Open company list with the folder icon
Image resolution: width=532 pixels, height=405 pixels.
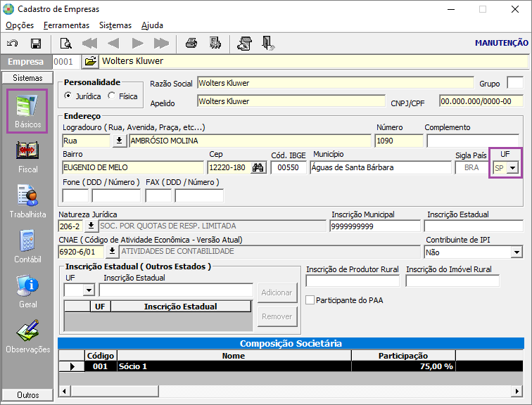tap(90, 61)
